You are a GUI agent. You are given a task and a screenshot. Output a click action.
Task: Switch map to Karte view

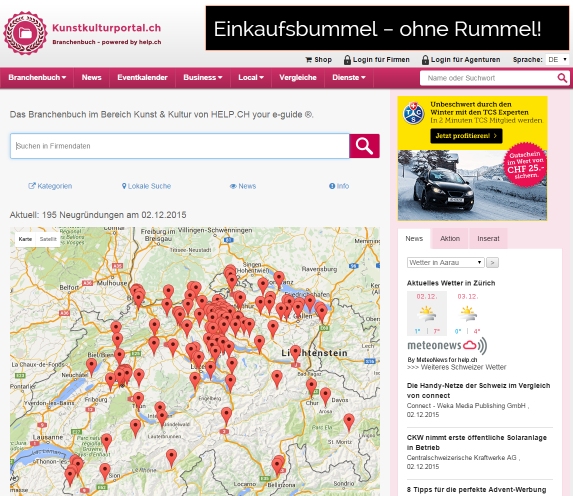coord(25,239)
